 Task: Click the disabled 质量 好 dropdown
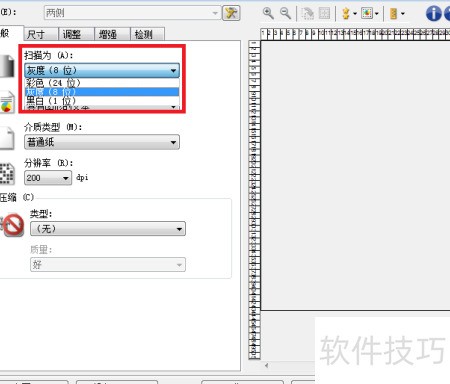108,265
